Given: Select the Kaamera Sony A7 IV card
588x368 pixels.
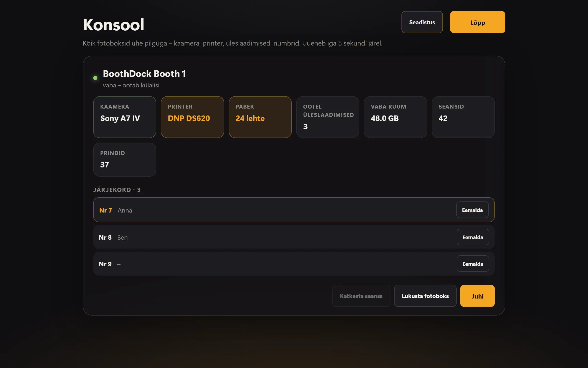Looking at the screenshot, I should point(125,117).
